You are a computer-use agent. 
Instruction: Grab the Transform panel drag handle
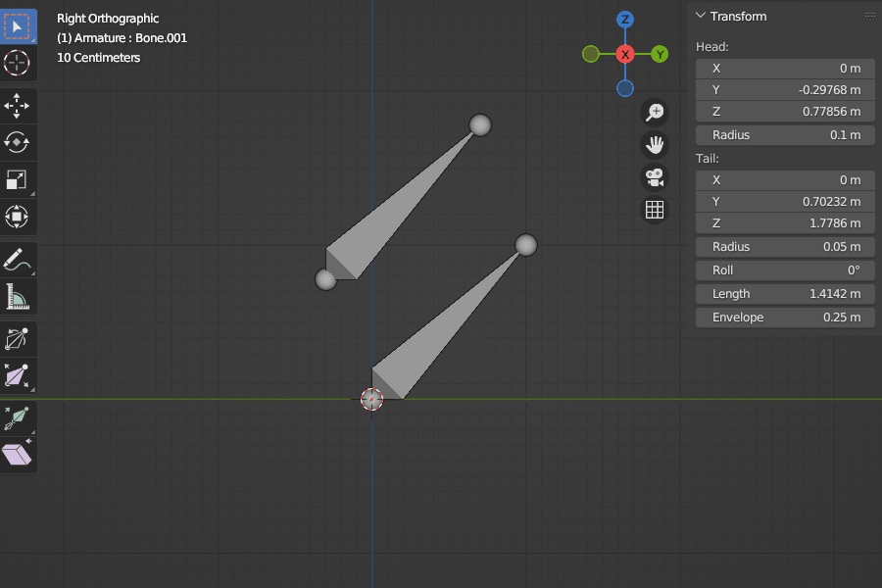tap(869, 16)
